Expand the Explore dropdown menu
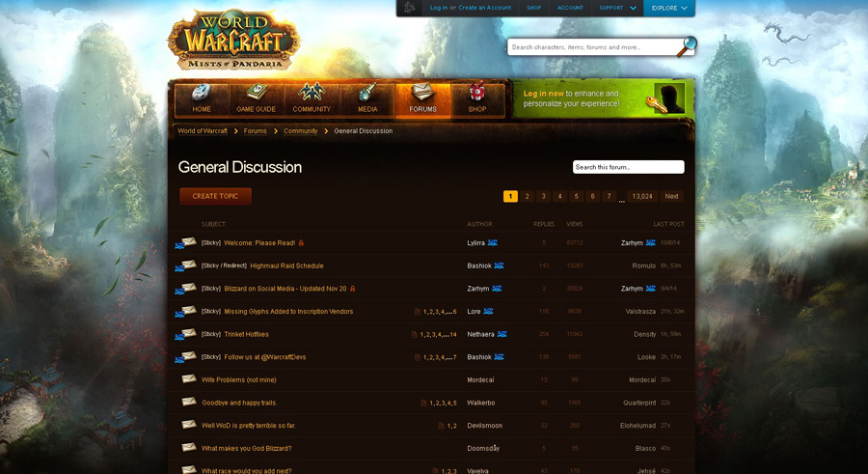Image resolution: width=868 pixels, height=474 pixels. tap(669, 8)
